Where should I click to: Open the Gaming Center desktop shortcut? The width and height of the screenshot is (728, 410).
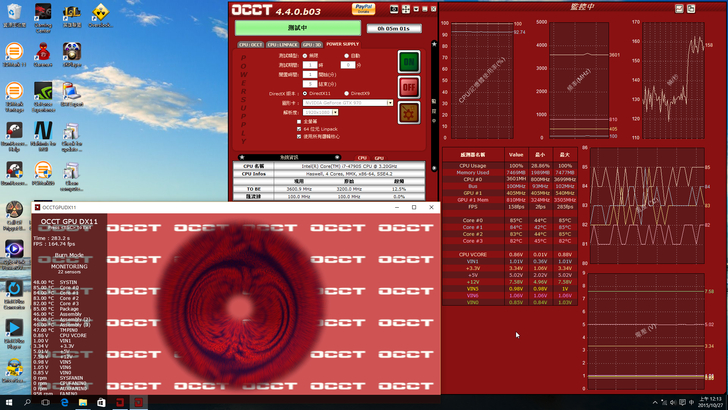[x=43, y=18]
